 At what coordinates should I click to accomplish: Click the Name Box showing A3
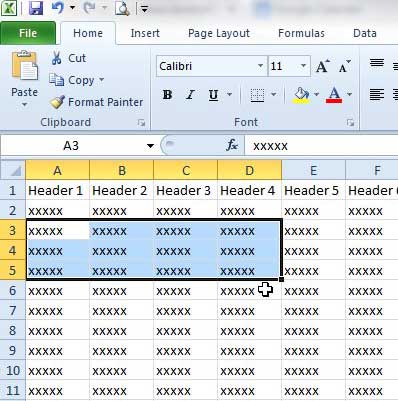pyautogui.click(x=71, y=146)
